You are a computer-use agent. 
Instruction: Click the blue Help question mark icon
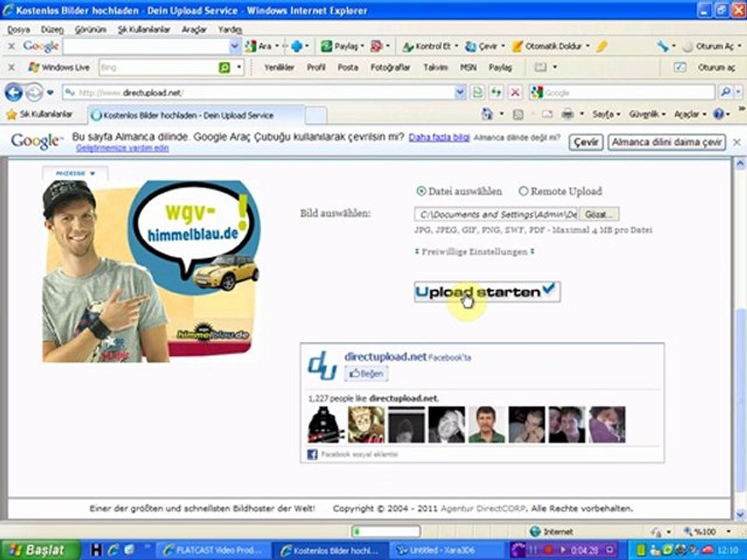click(x=718, y=114)
